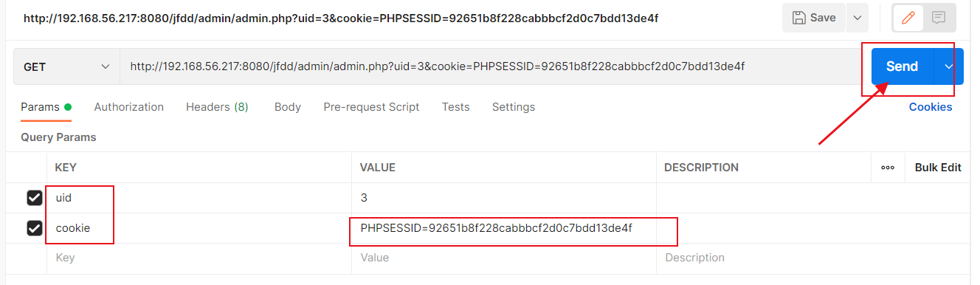Click the pencil edit icon
The height and width of the screenshot is (285, 980).
tap(908, 18)
